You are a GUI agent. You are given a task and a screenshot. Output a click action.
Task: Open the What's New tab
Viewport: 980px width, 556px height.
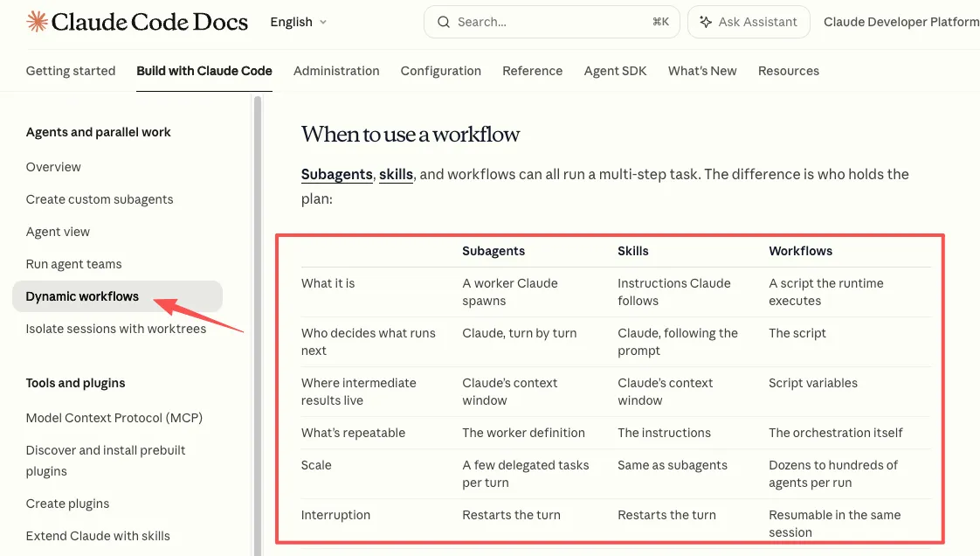tap(702, 71)
